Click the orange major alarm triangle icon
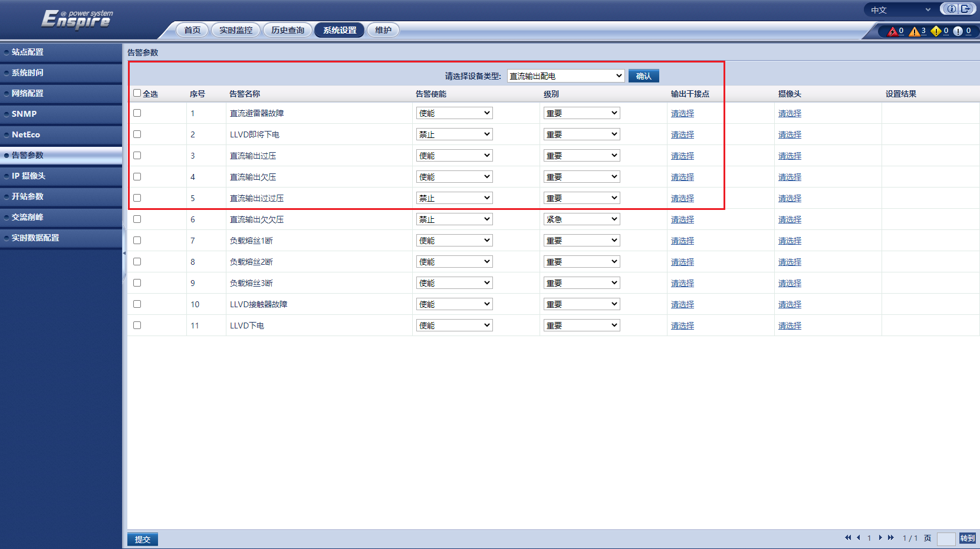 (914, 31)
